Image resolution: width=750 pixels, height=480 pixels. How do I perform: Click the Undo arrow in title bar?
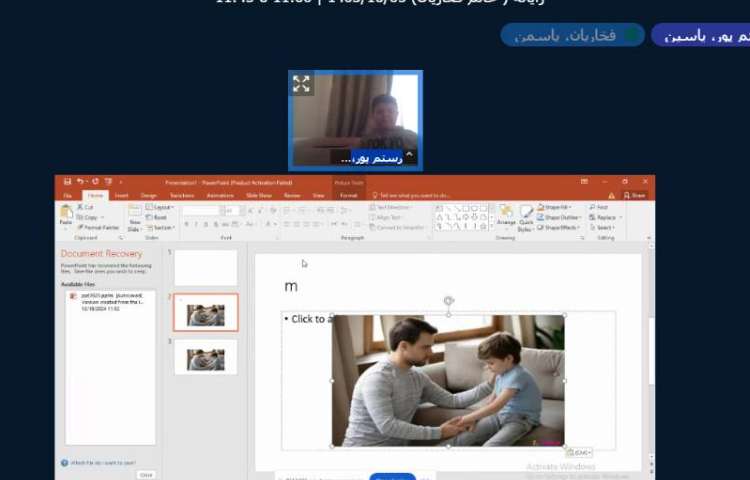(x=80, y=182)
